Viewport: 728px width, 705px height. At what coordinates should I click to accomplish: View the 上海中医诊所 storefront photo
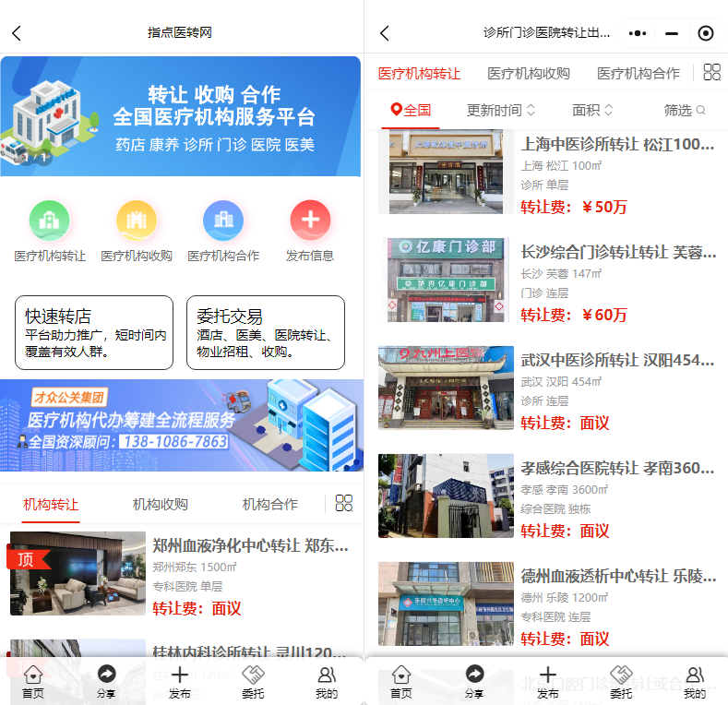[x=446, y=172]
